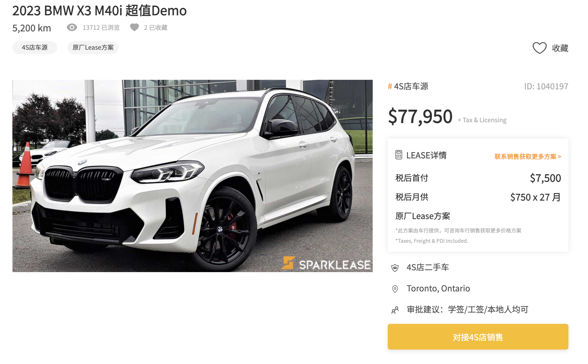Click the 对接4S店销售 yellow button

tap(478, 337)
